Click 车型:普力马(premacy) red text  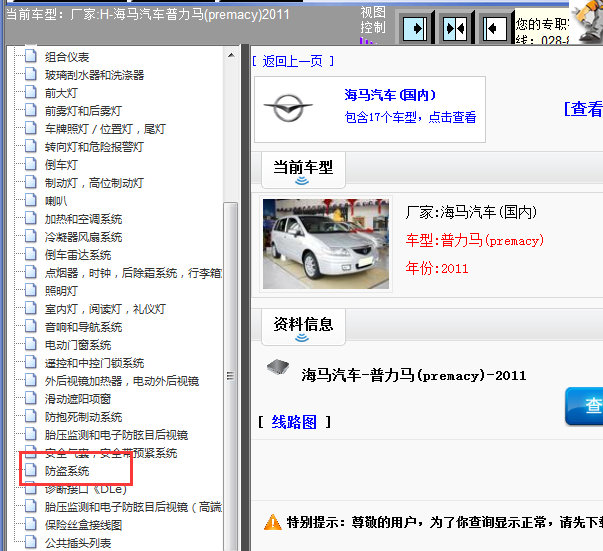coord(475,241)
